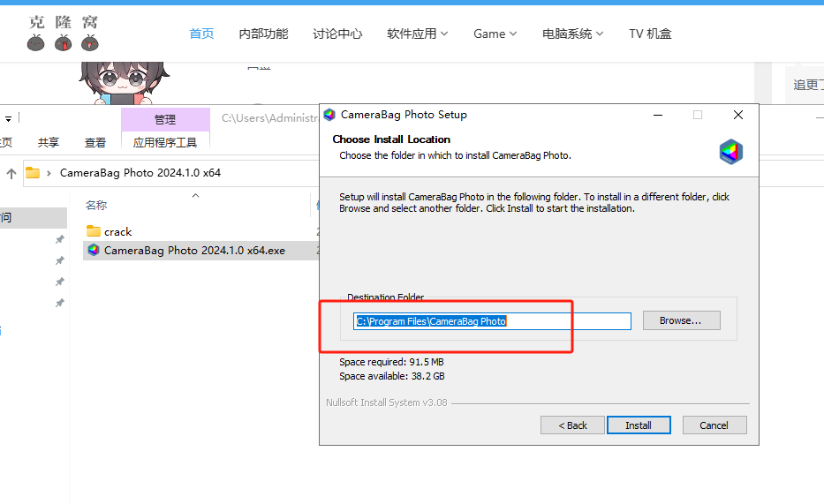The image size is (824, 504).
Task: Open the 应用程序工具 ribbon tab
Action: (x=165, y=142)
